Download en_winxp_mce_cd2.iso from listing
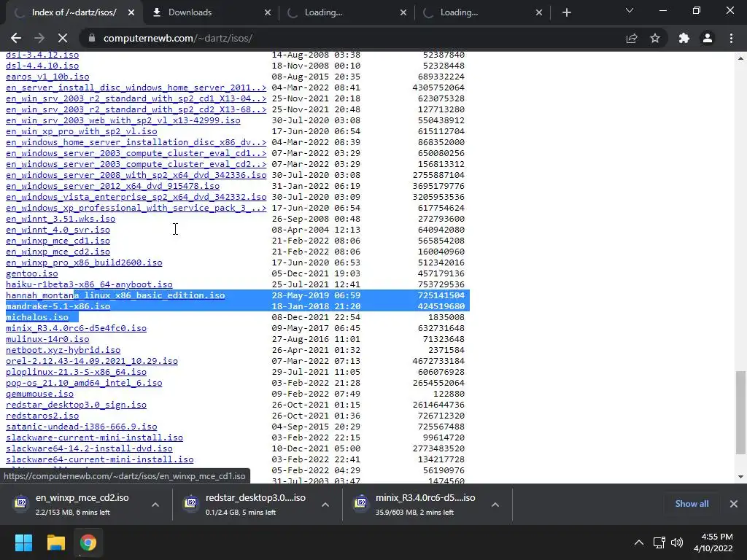 (x=58, y=252)
